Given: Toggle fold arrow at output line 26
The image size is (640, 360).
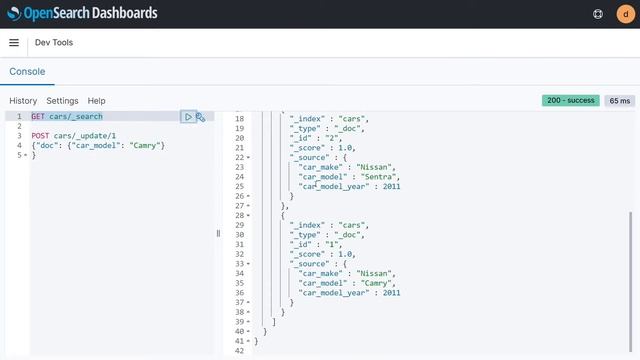Looking at the screenshot, I should 248,196.
